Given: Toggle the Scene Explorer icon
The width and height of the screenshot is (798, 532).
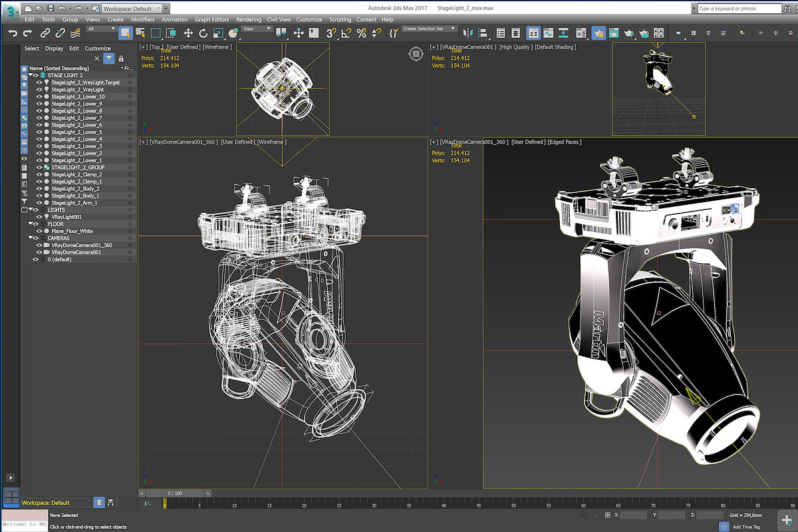Looking at the screenshot, I should (x=500, y=33).
